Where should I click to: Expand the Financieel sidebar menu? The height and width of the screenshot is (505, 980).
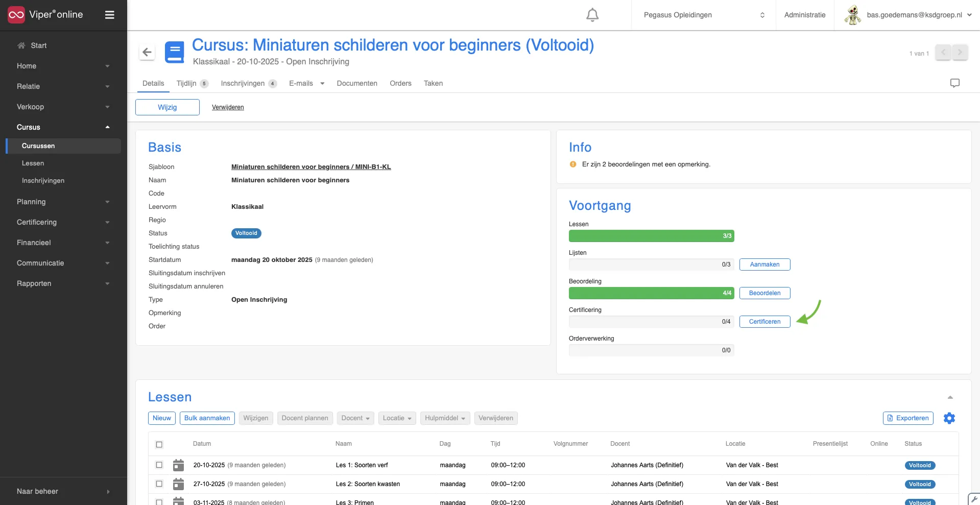point(63,243)
